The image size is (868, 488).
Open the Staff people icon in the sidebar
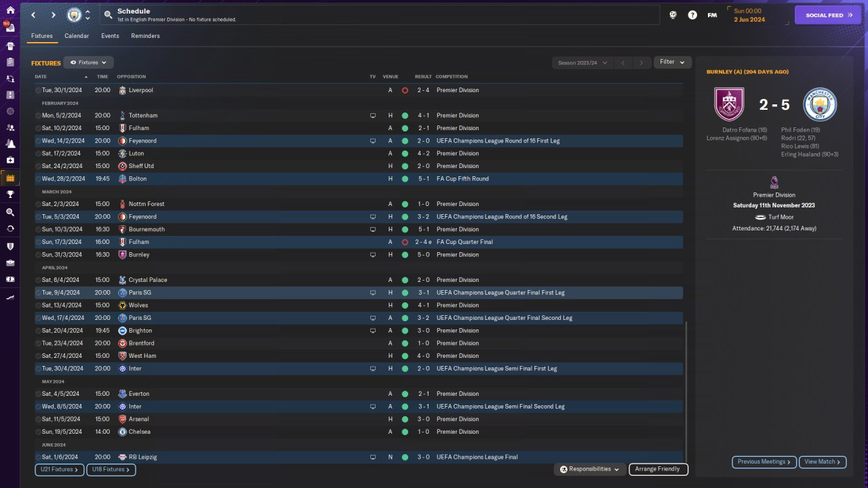(10, 127)
